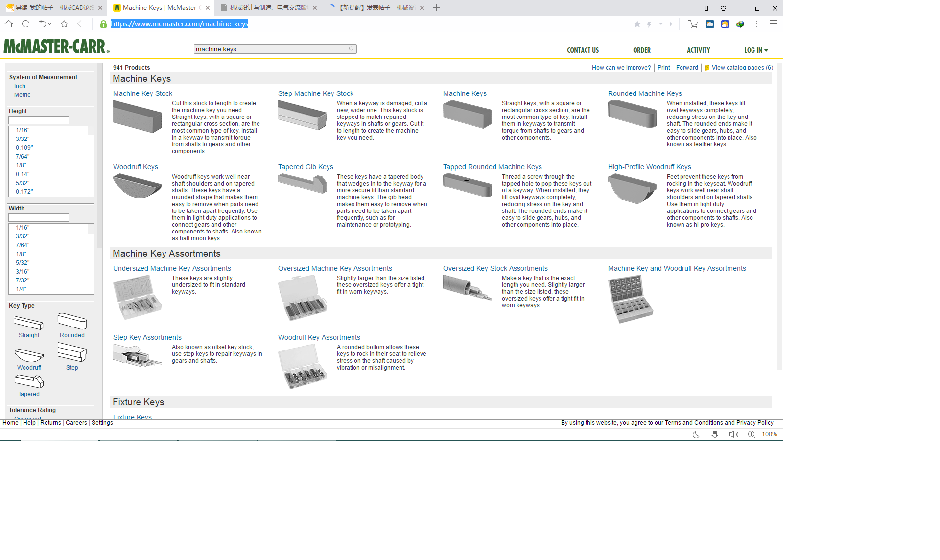This screenshot has height=560, width=940.
Task: Select 1/4" in the Width list
Action: (21, 289)
